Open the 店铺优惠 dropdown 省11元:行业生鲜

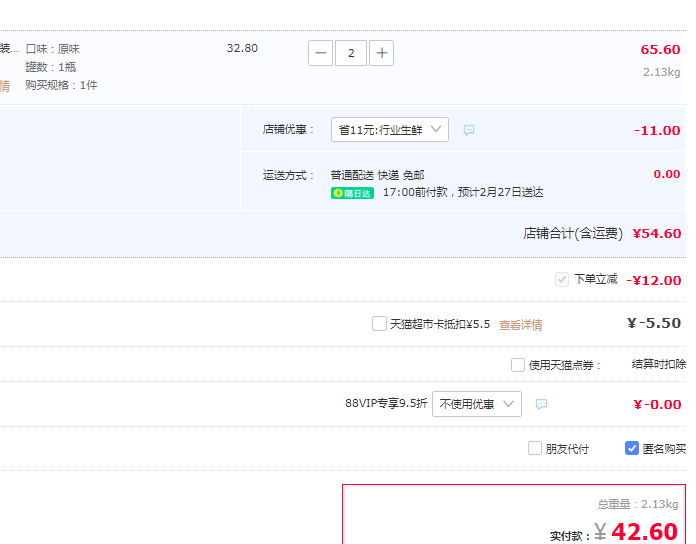pos(390,130)
